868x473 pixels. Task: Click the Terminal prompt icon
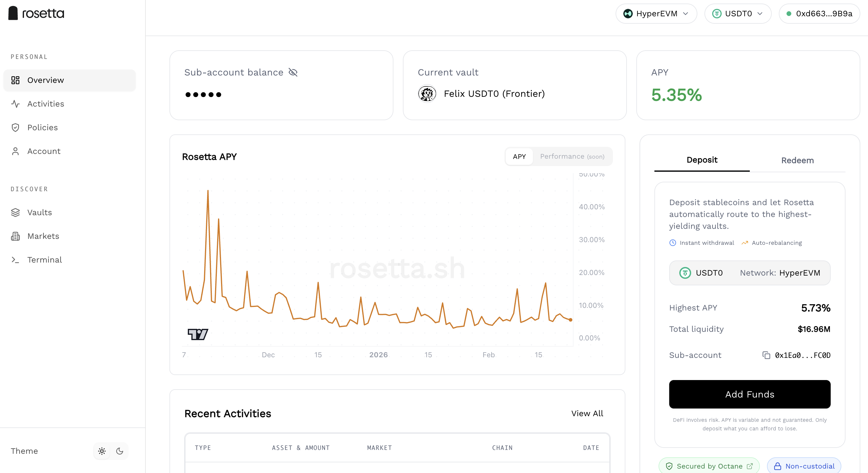tap(15, 260)
